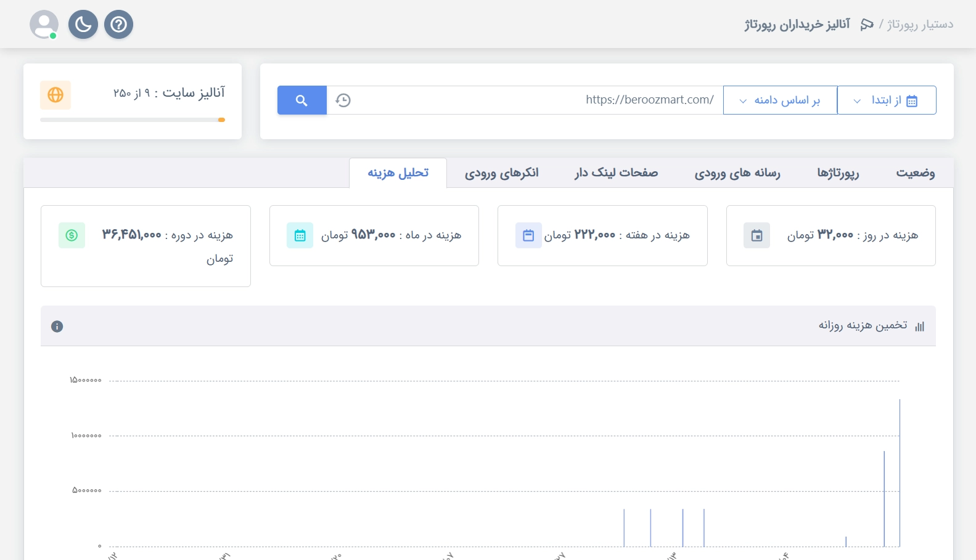This screenshot has width=976, height=560.
Task: Click the URL input field with beroozmart.com
Action: pos(525,100)
